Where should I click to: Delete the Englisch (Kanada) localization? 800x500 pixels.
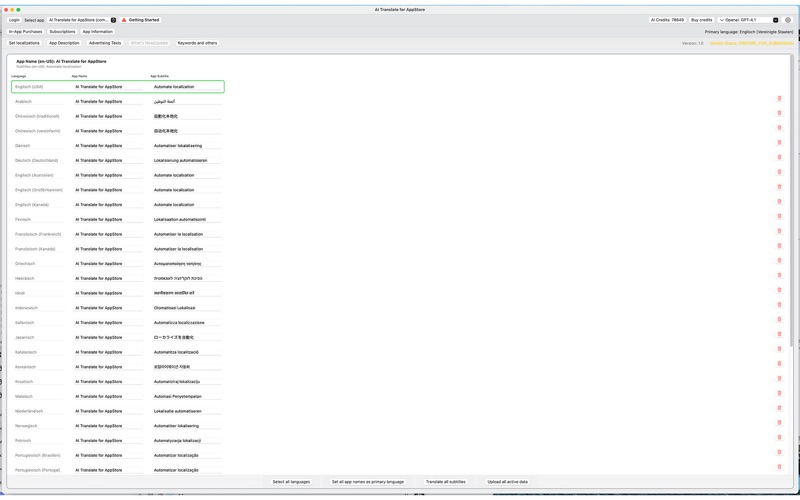[x=779, y=202]
